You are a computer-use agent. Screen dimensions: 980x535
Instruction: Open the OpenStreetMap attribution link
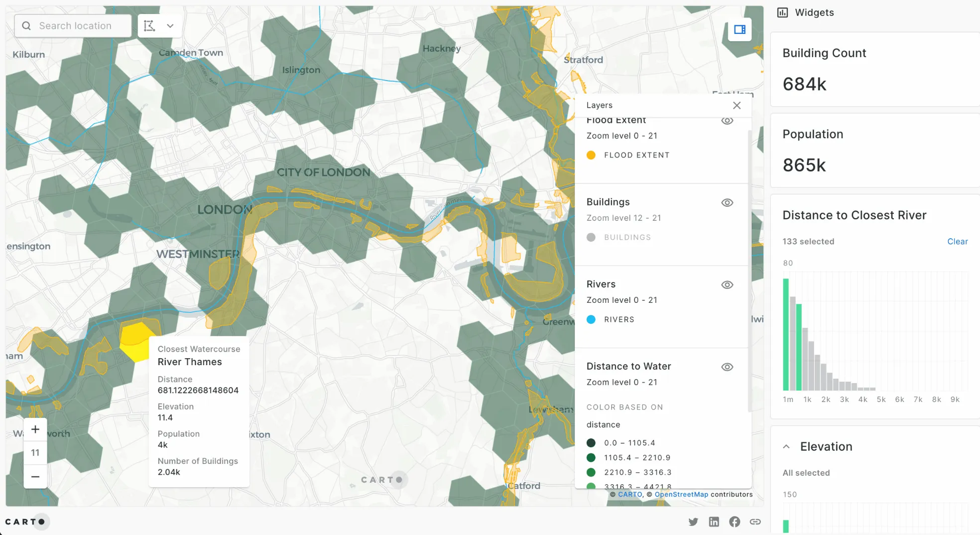(x=681, y=495)
